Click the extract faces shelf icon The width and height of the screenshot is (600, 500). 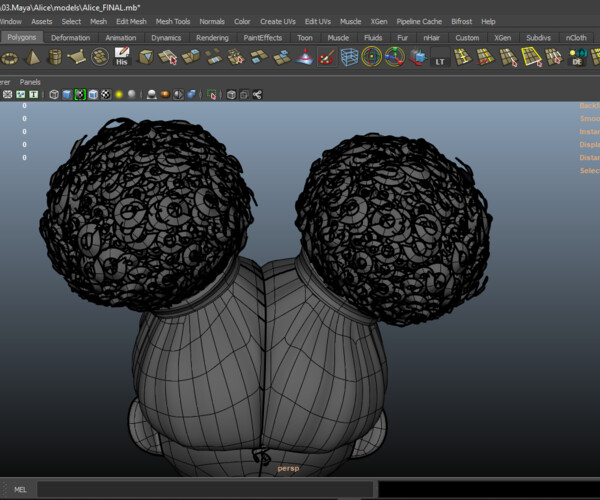[282, 57]
